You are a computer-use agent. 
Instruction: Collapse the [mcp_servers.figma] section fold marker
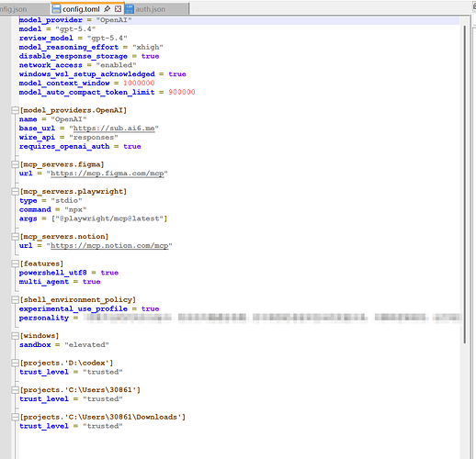point(15,164)
